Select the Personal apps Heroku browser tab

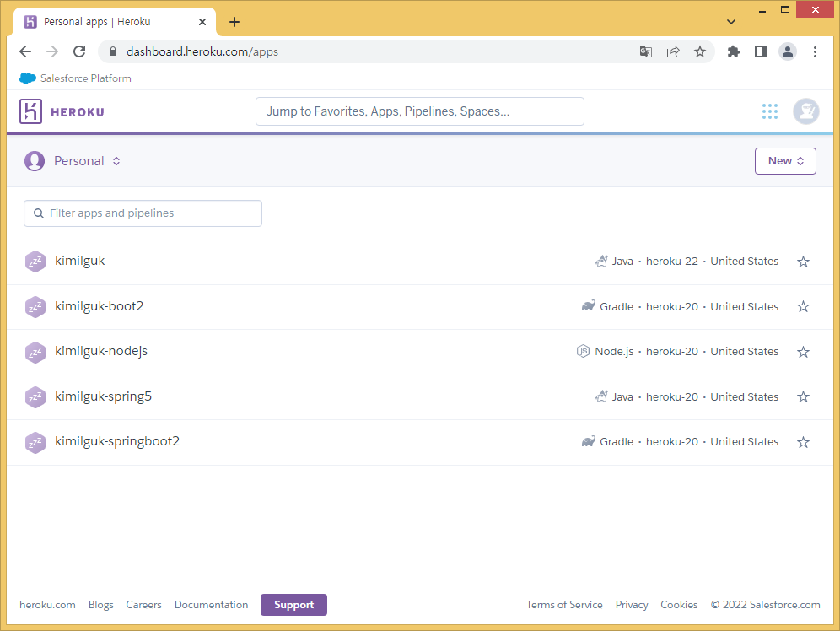tap(114, 22)
